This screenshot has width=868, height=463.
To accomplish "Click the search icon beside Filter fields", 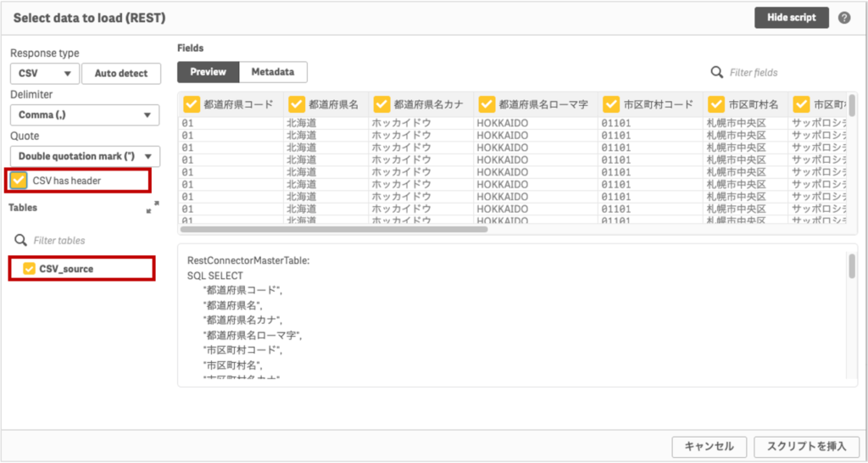I will (x=717, y=72).
